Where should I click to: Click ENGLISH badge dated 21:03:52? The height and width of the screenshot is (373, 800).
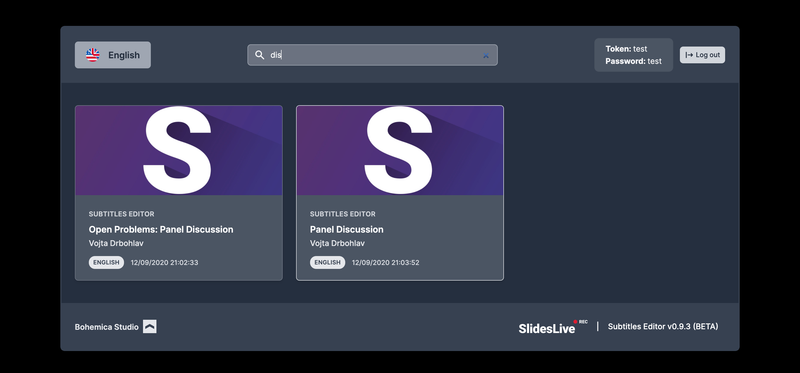pyautogui.click(x=328, y=262)
